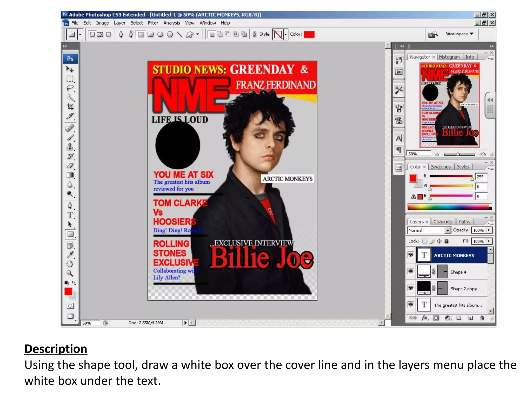Open custom shape options arrow

[198, 34]
